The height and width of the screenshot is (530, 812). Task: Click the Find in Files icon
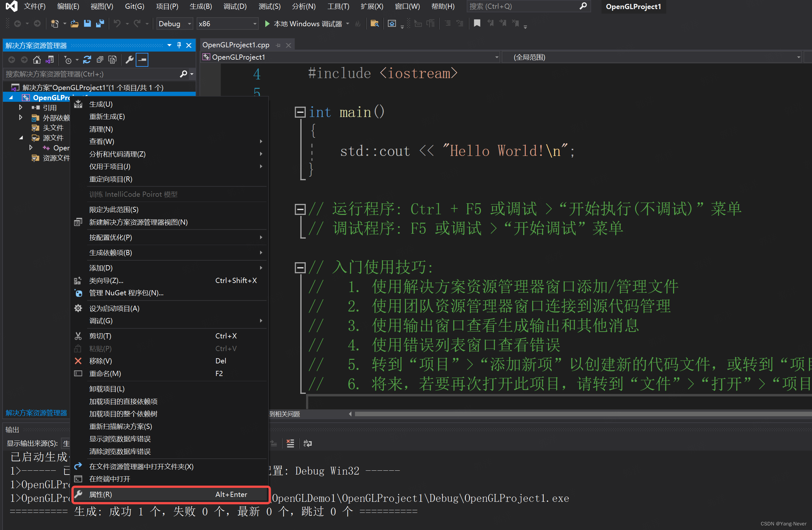click(374, 24)
